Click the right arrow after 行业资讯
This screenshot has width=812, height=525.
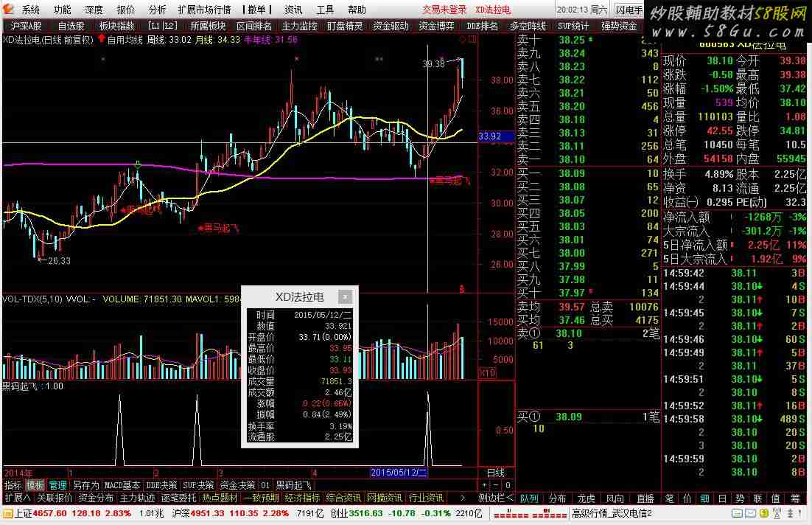(x=462, y=498)
